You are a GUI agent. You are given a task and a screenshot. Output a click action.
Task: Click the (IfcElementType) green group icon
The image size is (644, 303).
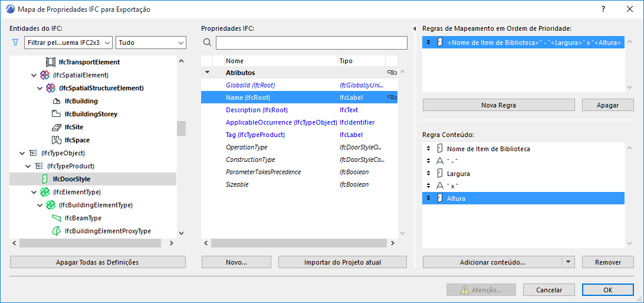pos(45,192)
